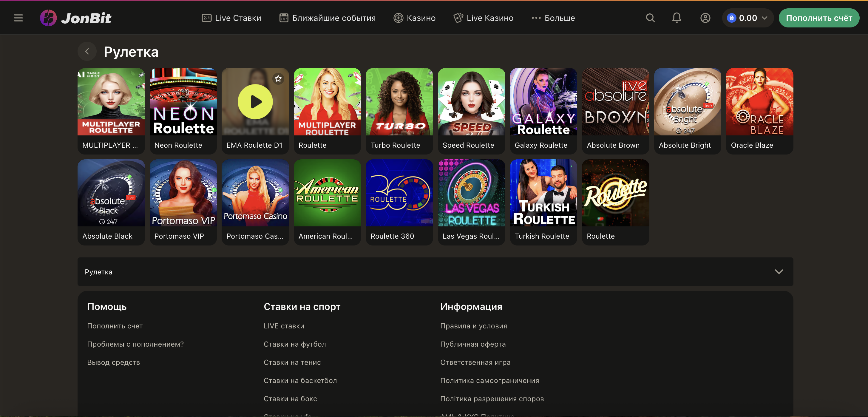Go to Live Казино section
Image resolution: width=868 pixels, height=417 pixels.
(x=483, y=18)
